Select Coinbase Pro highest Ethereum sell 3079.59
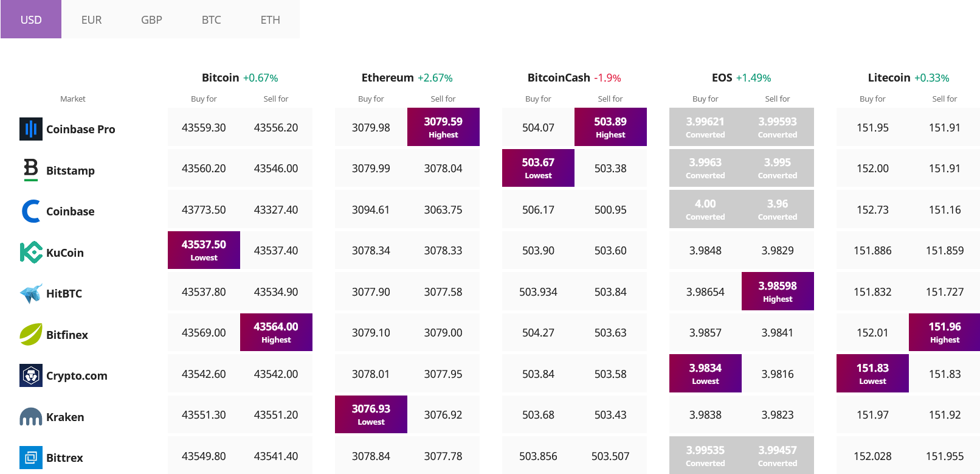Image resolution: width=980 pixels, height=474 pixels. [x=443, y=127]
